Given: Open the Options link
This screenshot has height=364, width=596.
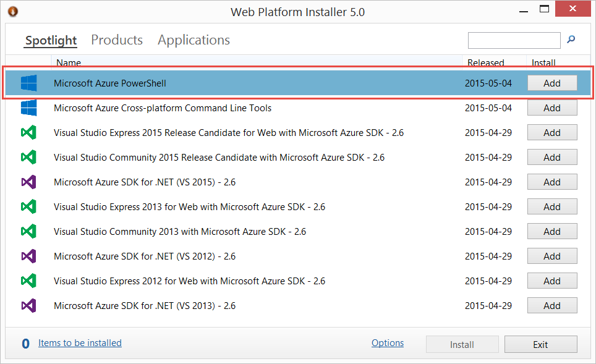Looking at the screenshot, I should pyautogui.click(x=387, y=343).
